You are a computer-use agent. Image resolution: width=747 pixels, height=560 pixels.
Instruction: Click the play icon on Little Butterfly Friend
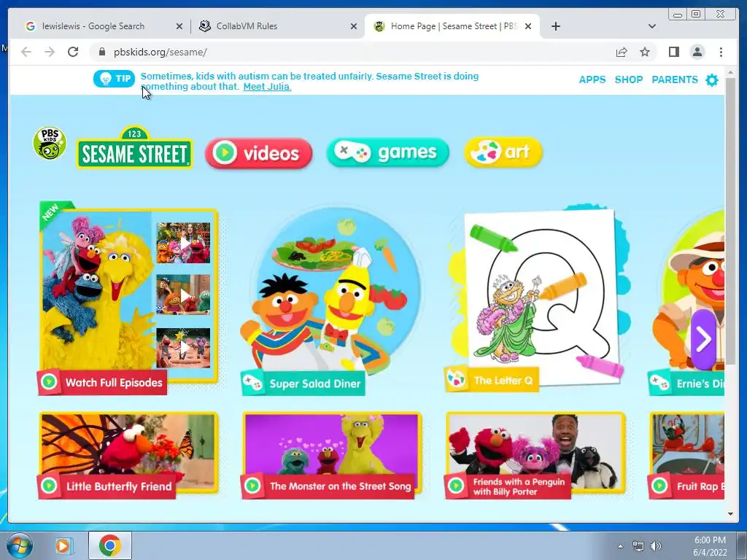pos(49,486)
